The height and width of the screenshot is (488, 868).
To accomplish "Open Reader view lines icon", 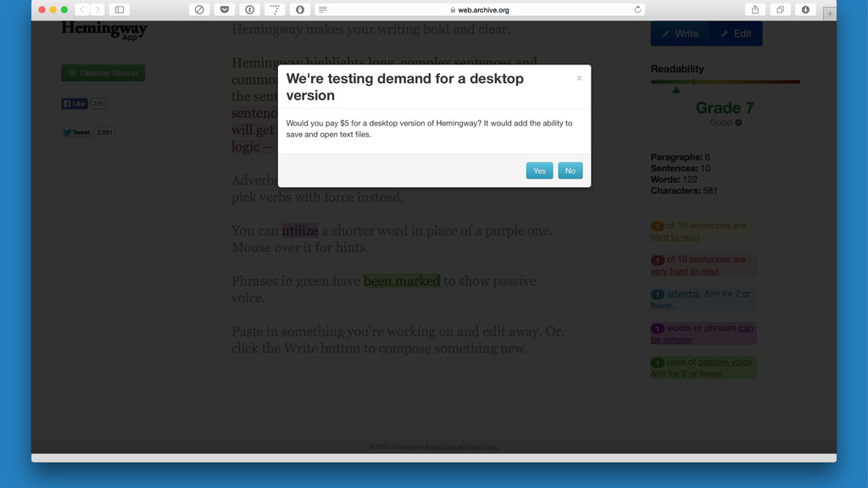I will tap(323, 9).
